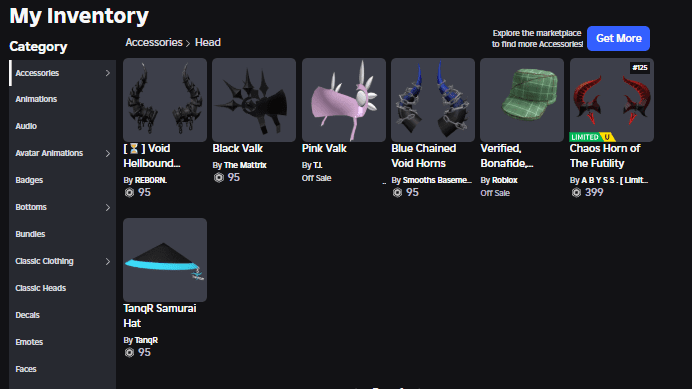Visit creator TanqR profile link

pos(146,340)
